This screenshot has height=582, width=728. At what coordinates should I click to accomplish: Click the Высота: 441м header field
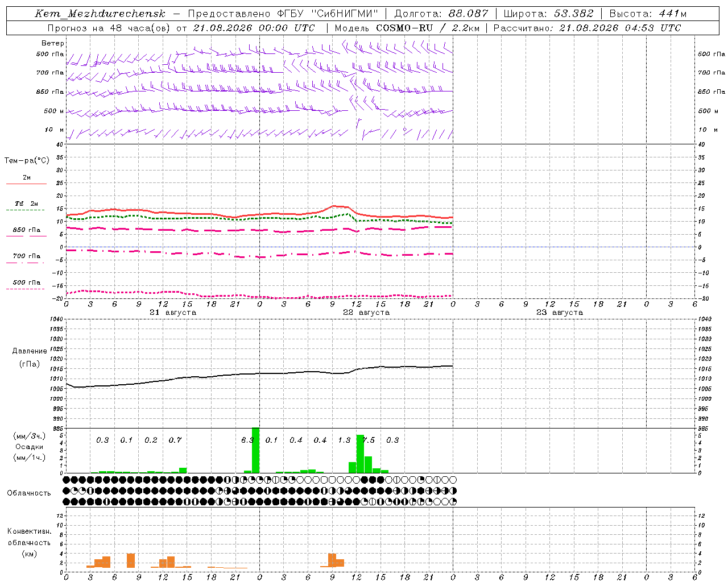(648, 14)
